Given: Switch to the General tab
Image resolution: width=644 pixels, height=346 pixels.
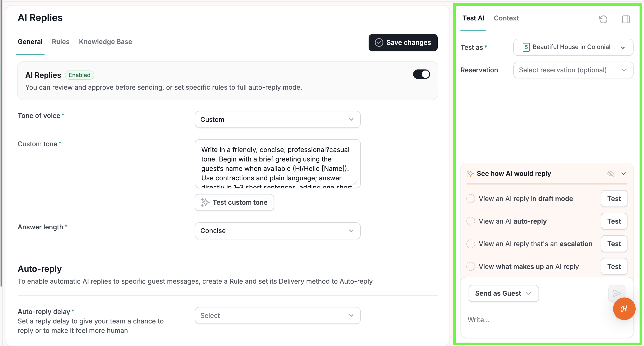Looking at the screenshot, I should click(30, 42).
